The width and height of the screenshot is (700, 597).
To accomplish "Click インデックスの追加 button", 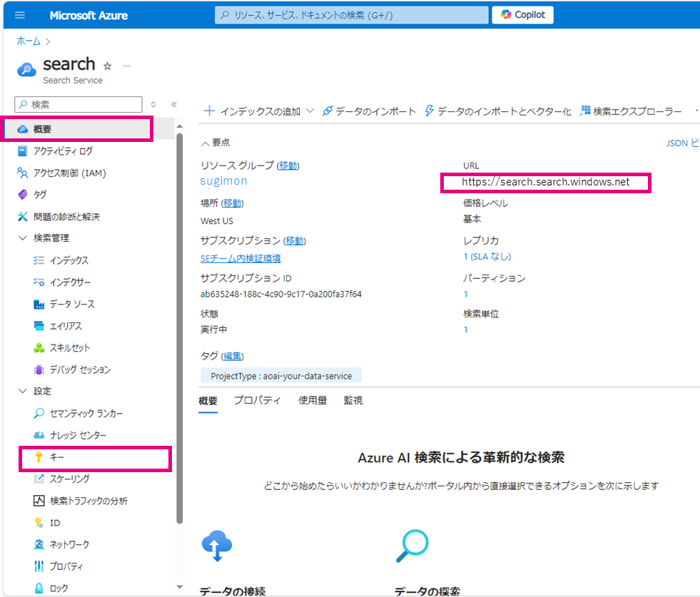I will [252, 111].
